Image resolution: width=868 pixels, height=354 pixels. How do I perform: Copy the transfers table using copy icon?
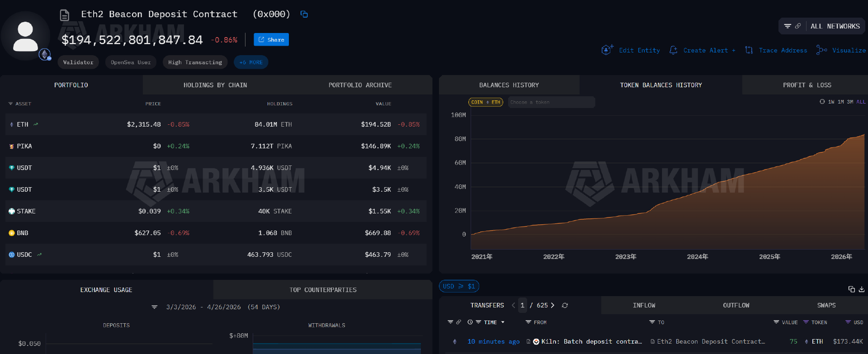[x=851, y=289]
